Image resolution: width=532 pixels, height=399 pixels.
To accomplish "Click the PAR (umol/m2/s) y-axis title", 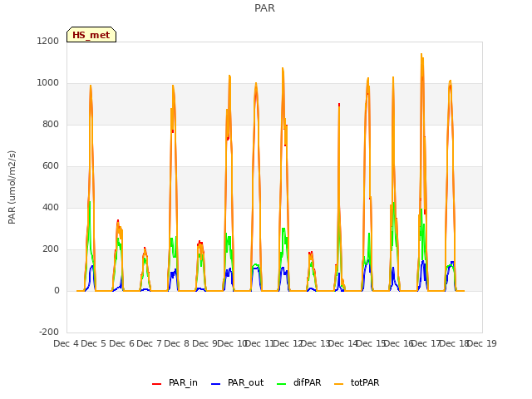I will pos(12,187).
